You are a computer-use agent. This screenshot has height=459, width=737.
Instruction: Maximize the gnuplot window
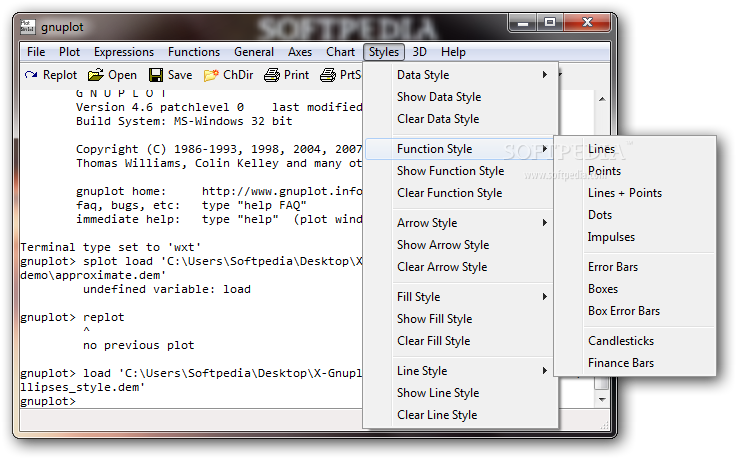pyautogui.click(x=549, y=23)
